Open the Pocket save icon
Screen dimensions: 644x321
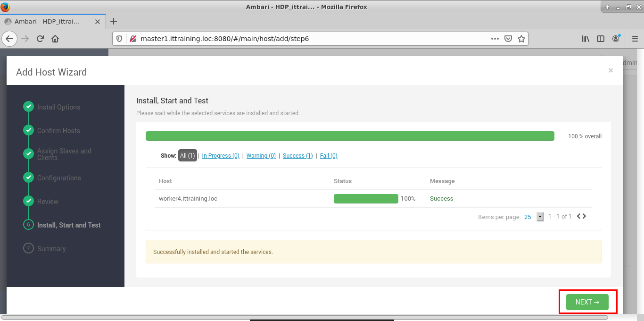[x=508, y=39]
